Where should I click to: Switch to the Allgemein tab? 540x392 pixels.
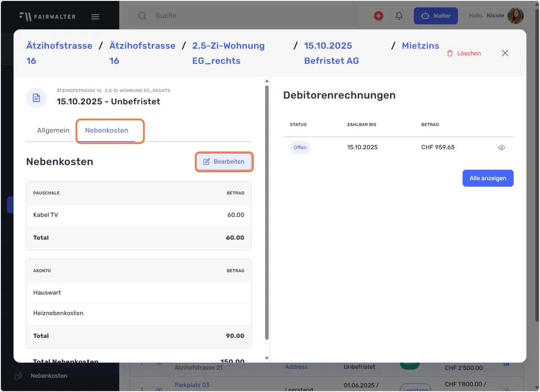pos(53,130)
